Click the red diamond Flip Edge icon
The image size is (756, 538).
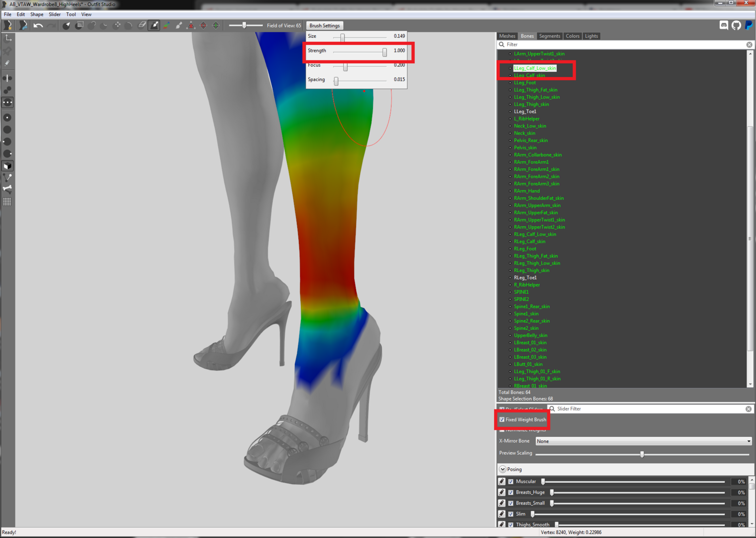pos(203,25)
